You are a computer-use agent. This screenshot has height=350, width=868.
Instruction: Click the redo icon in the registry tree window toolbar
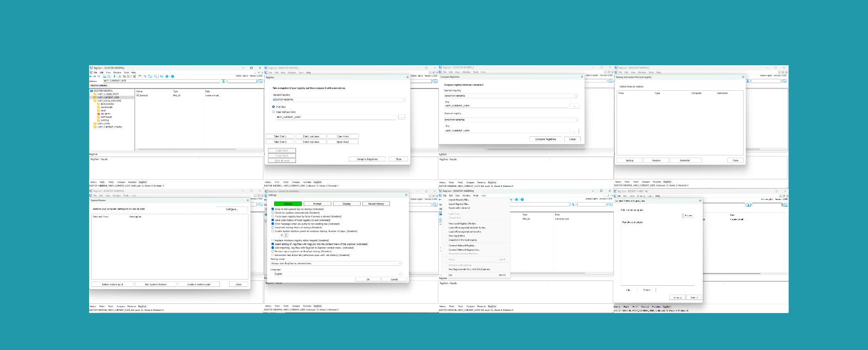click(x=144, y=76)
